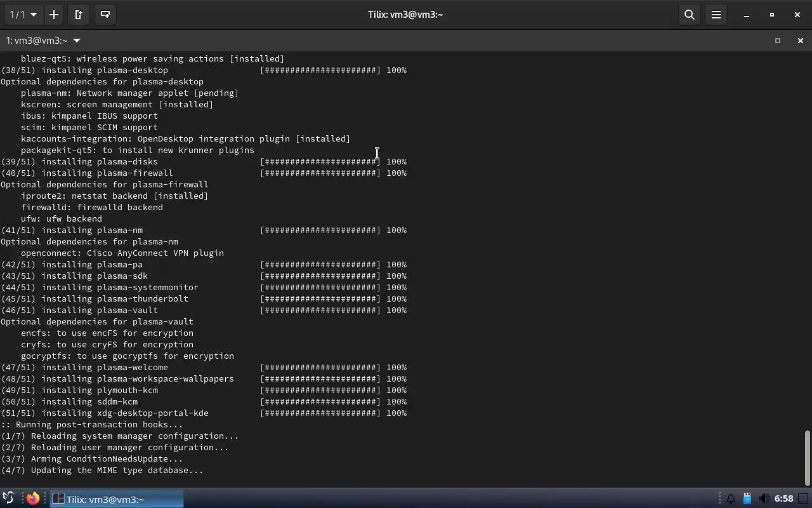Open volume control speaker icon
The width and height of the screenshot is (812, 508).
click(764, 499)
